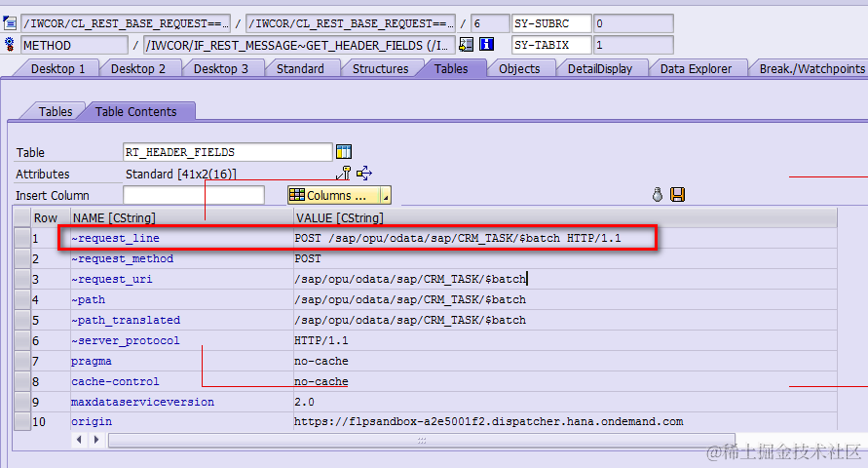The height and width of the screenshot is (468, 868).
Task: Click the GET_HEADER_FIELDS method field
Action: pos(299,45)
